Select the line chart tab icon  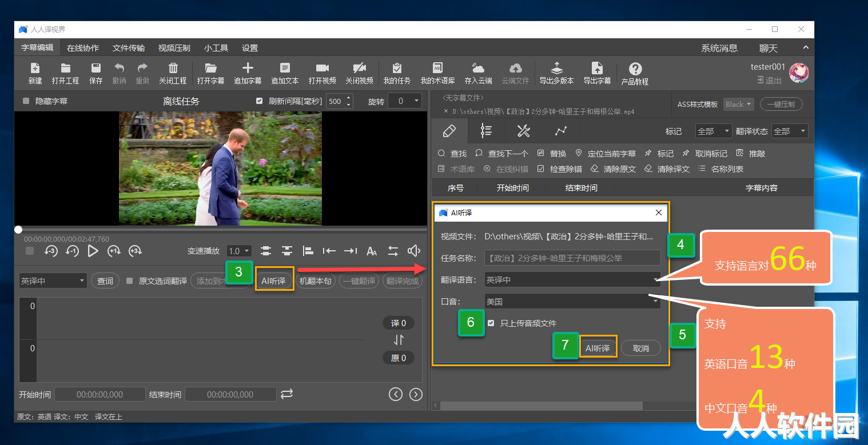point(560,131)
